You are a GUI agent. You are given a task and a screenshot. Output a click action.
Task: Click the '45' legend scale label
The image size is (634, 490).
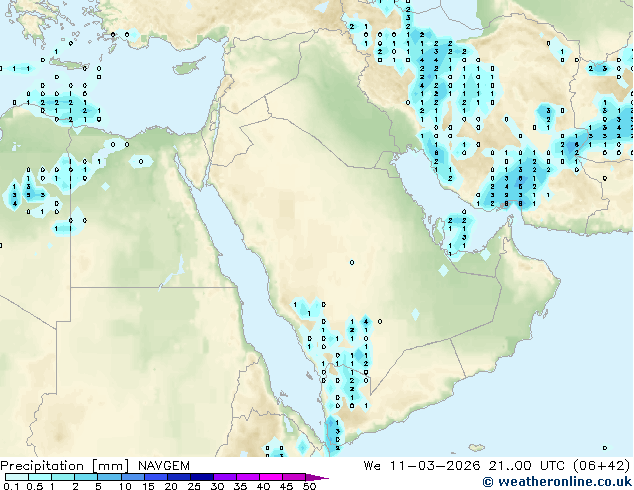(x=286, y=486)
